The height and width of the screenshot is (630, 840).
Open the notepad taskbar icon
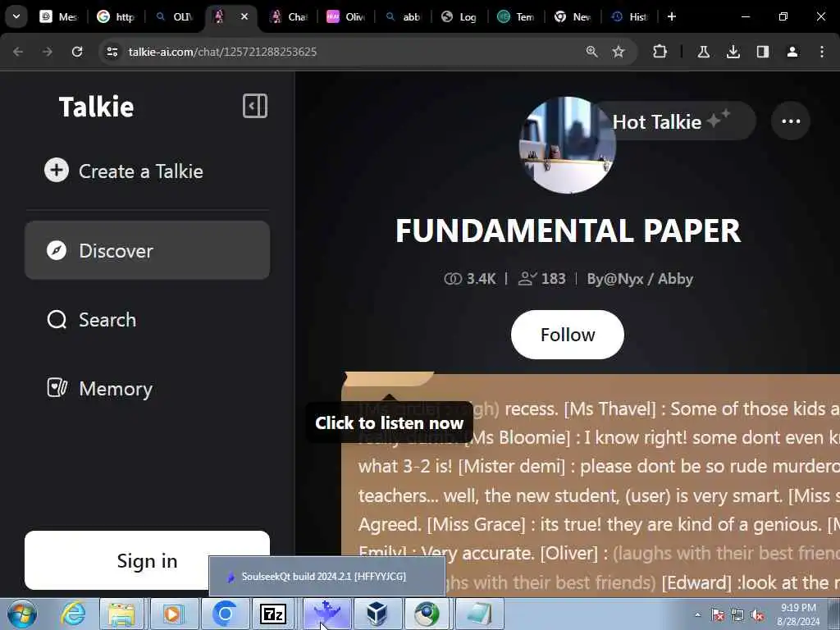[478, 614]
